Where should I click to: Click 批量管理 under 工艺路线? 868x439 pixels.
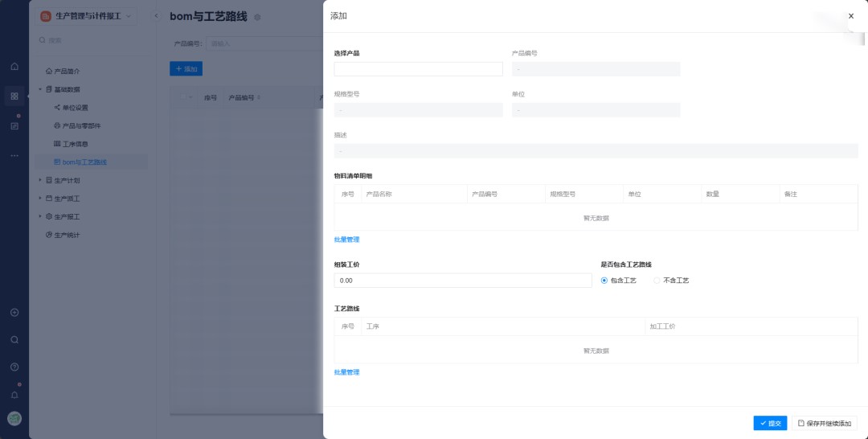(346, 372)
